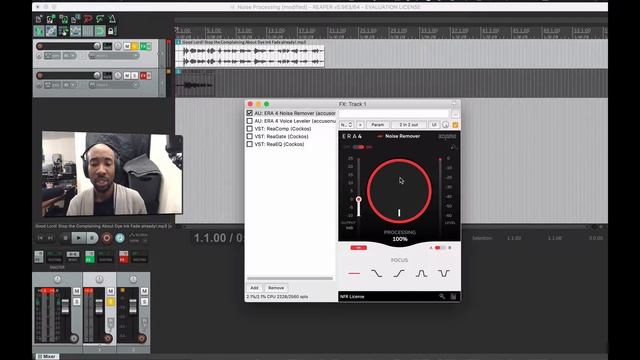Toggle the Envelope move toolbar icon
Screen dimensions: 640x360
(76, 31)
